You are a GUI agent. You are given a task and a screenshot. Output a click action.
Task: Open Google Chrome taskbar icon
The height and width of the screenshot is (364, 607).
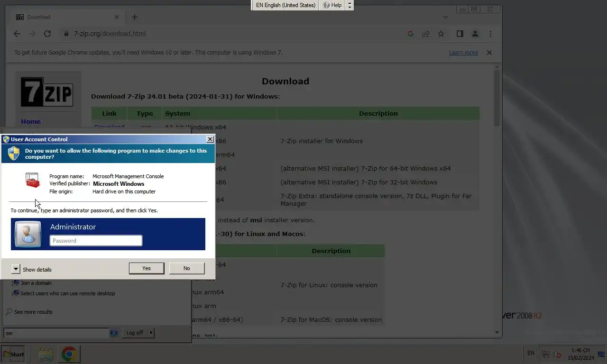tap(69, 354)
